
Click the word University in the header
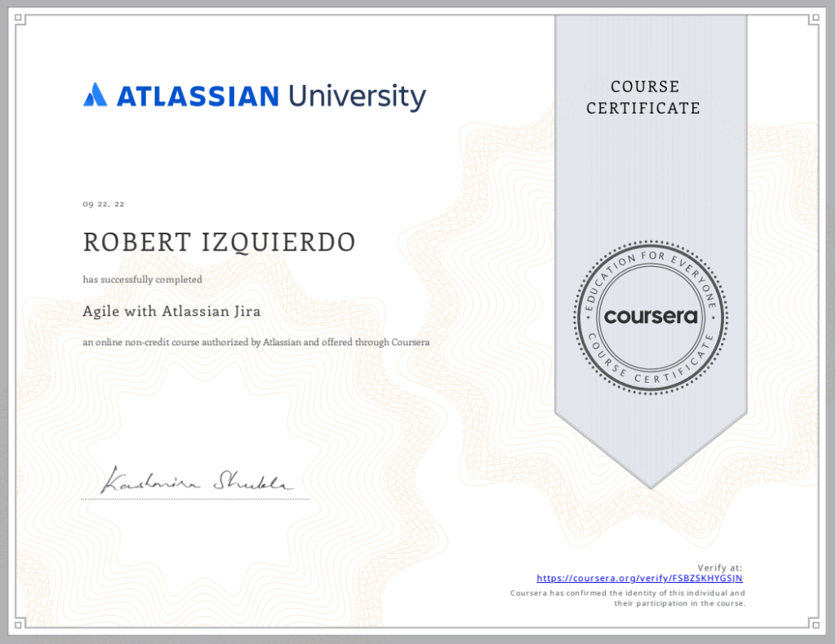click(x=357, y=96)
